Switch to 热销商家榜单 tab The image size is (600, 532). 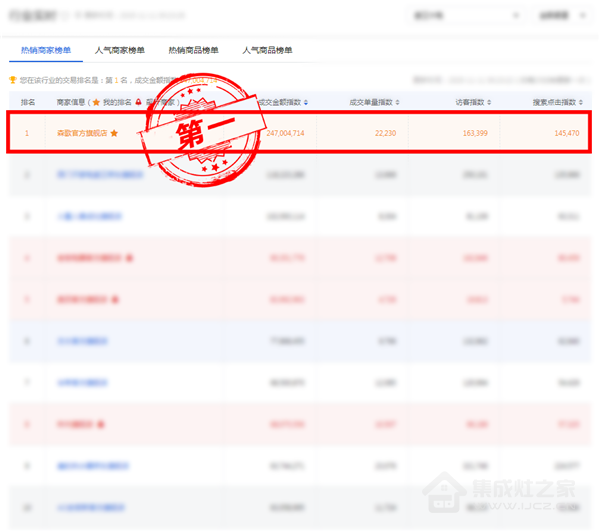pyautogui.click(x=46, y=50)
